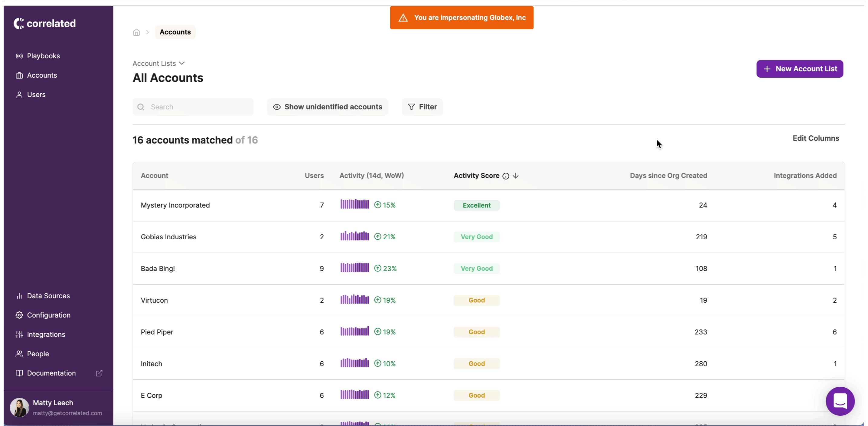Open the E Corp account
The height and width of the screenshot is (426, 868).
click(x=151, y=395)
